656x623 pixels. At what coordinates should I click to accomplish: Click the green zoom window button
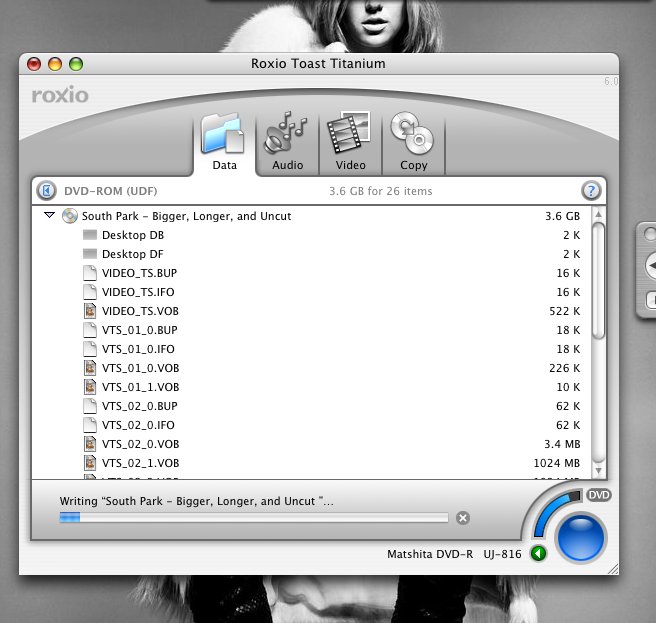pyautogui.click(x=76, y=64)
